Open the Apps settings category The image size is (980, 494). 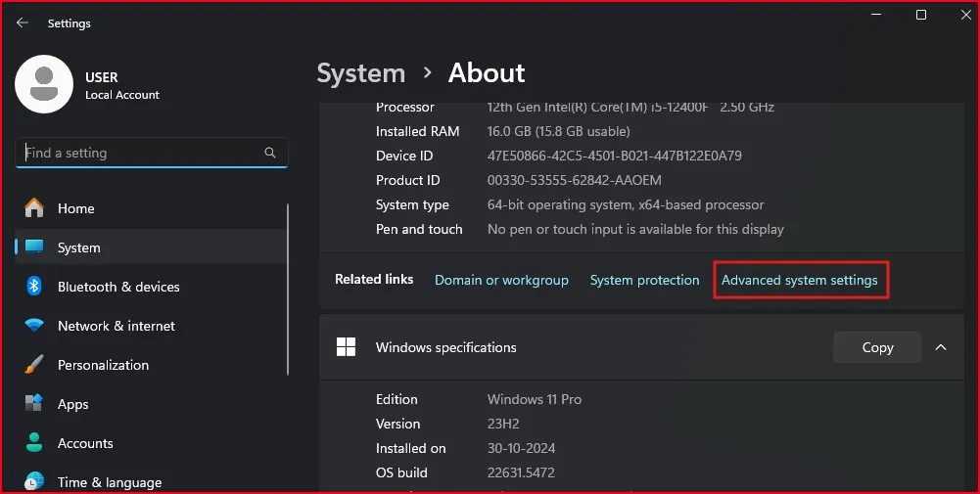coord(150,404)
